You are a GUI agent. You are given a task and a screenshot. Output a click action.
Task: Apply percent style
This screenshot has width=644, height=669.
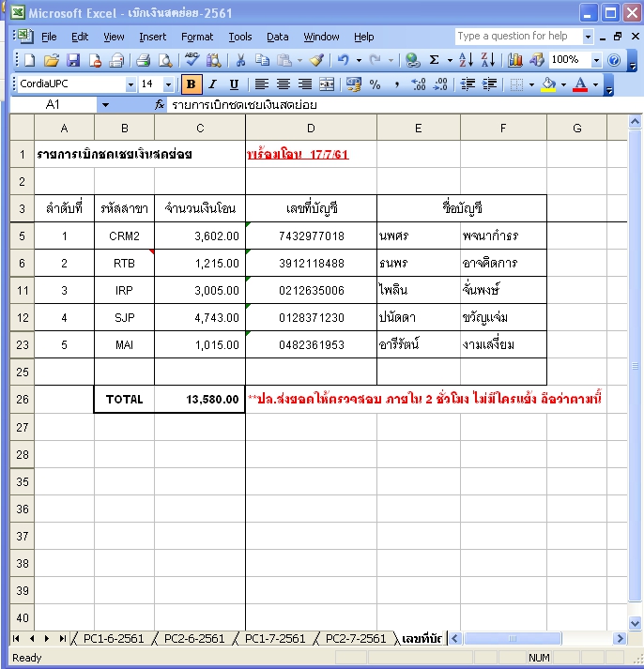[376, 84]
